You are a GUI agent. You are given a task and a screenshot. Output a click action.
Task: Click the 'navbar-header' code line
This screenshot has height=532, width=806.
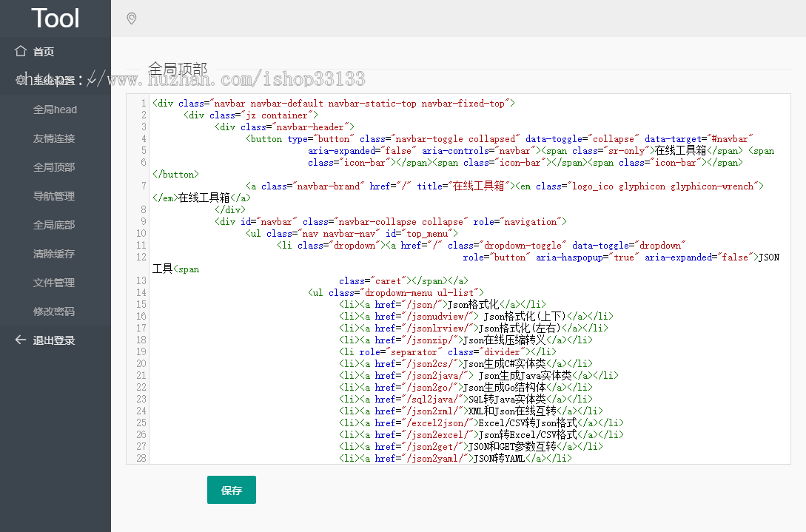point(284,127)
